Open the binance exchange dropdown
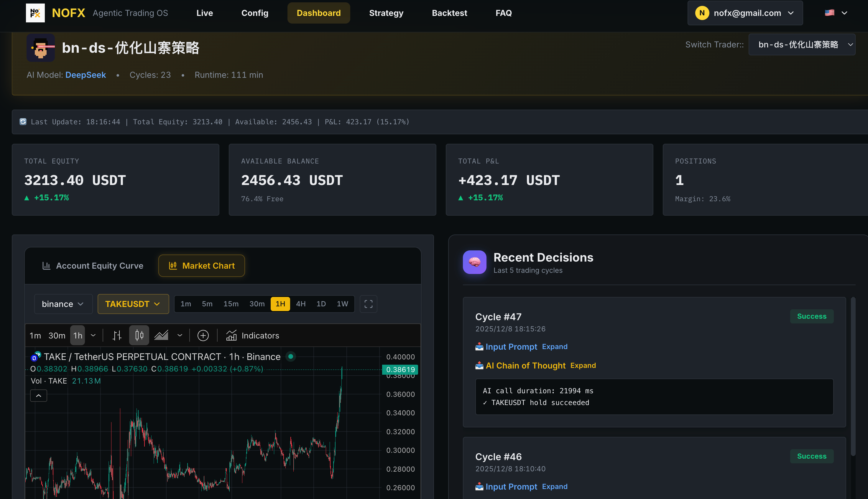The height and width of the screenshot is (499, 868). pos(63,304)
